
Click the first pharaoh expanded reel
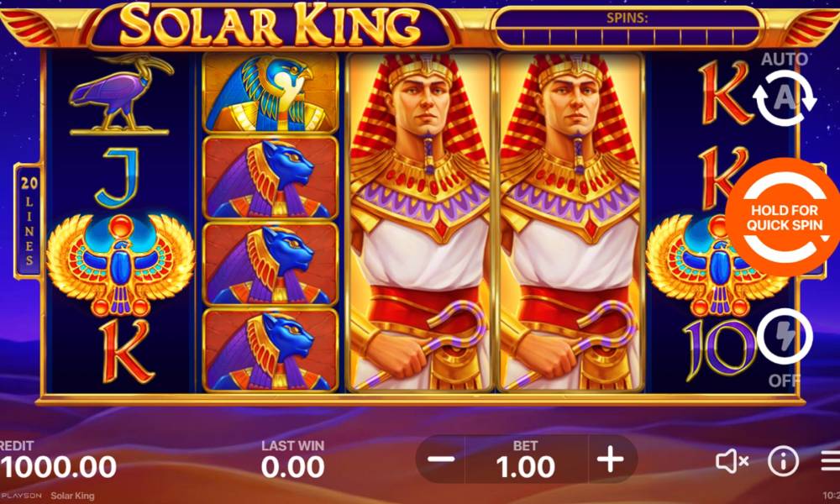coord(421,221)
